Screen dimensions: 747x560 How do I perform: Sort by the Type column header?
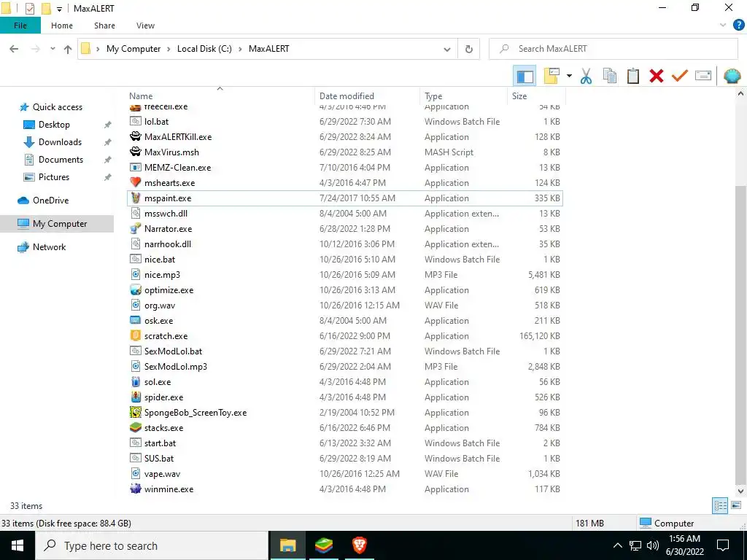[433, 96]
